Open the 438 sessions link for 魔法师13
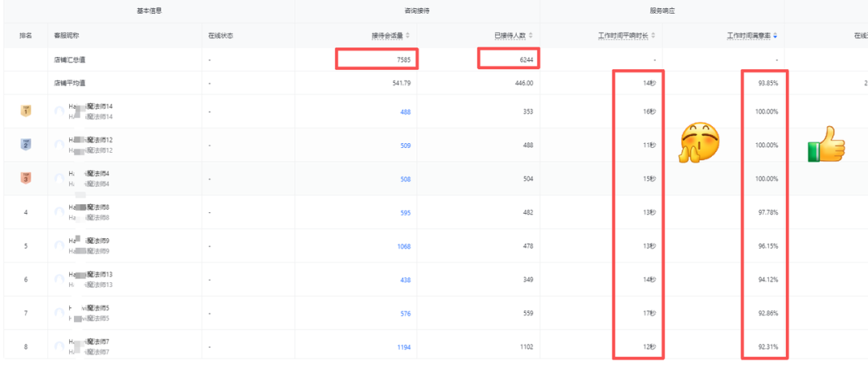 pos(405,280)
